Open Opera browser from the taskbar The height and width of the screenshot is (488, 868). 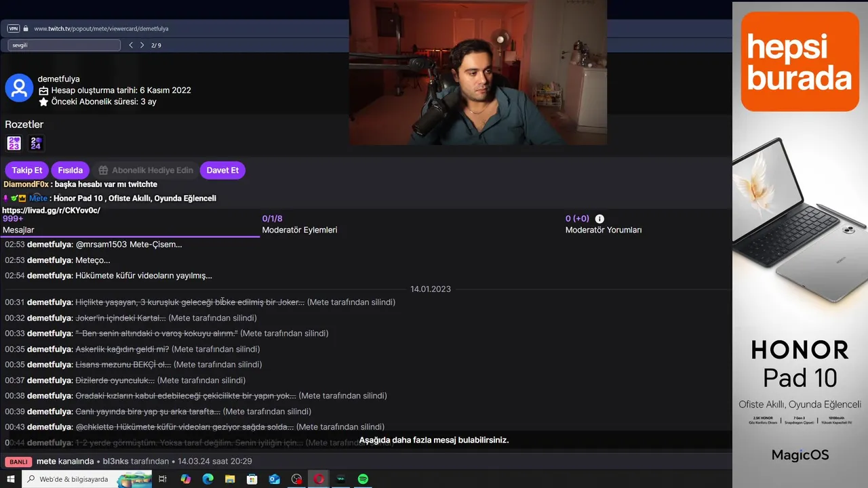(x=319, y=479)
